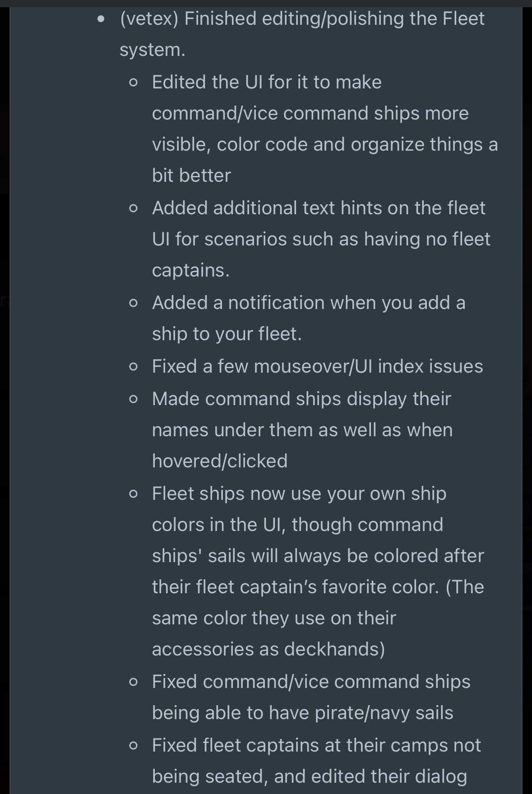Click the "accessories as deckhands)" text
Viewport: 532px width, 794px height.
(x=268, y=649)
